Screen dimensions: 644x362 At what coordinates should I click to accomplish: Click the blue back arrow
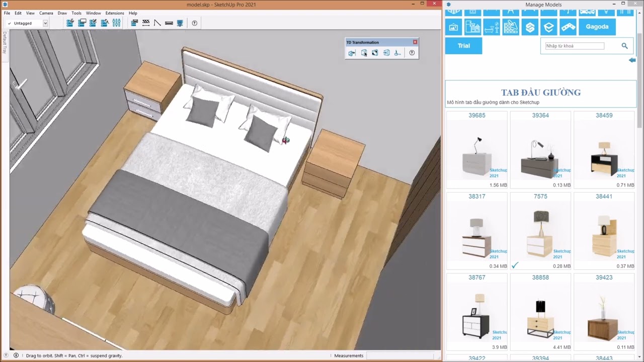click(x=632, y=60)
